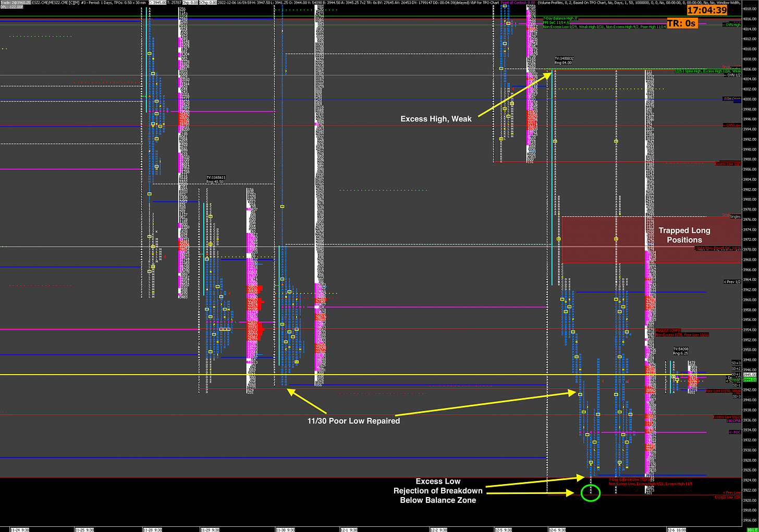Jump to 11-24 9:30 on time axis
759x532 pixels.
point(20,529)
